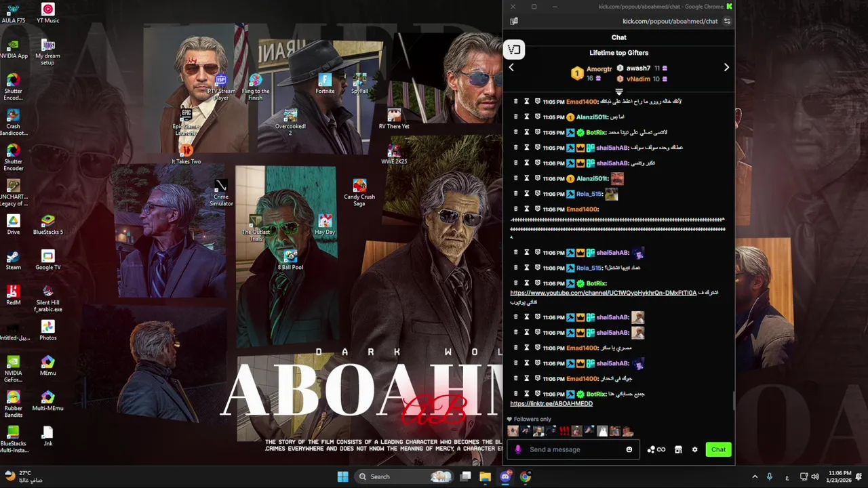Launch RedM from the desktop
This screenshot has width=868, height=488.
point(13,295)
